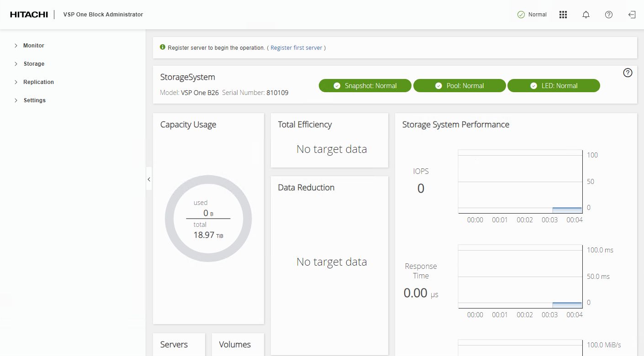Expand the Replication navigation chevron
This screenshot has height=356, width=644.
pos(16,82)
